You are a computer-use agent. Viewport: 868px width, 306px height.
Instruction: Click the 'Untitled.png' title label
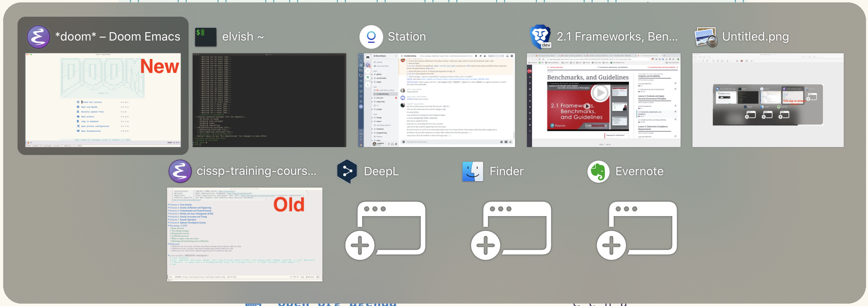coord(755,37)
